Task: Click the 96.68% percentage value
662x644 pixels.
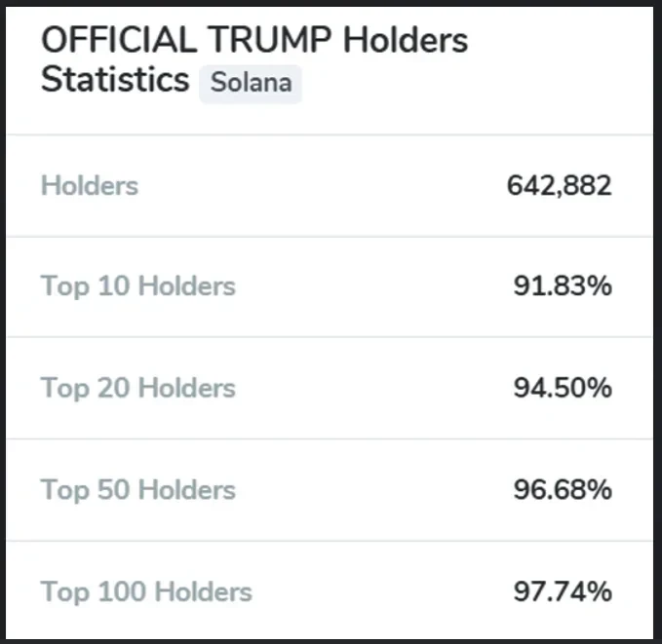Action: click(x=563, y=489)
